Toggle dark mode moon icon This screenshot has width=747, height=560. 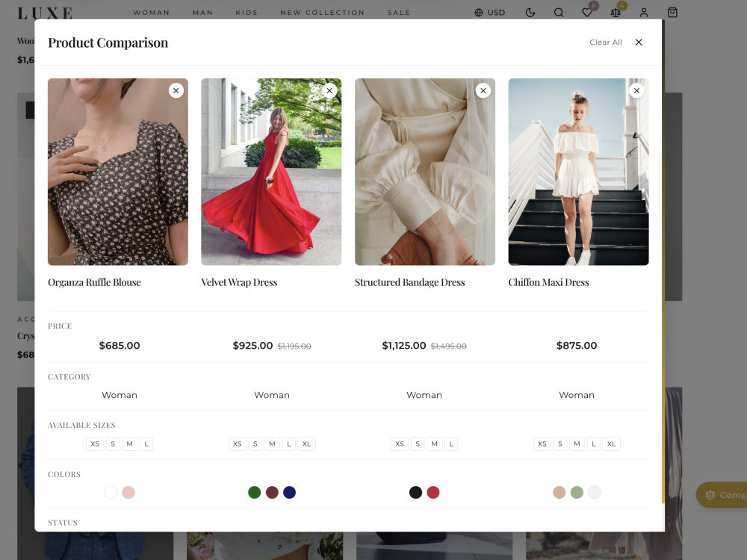coord(530,13)
